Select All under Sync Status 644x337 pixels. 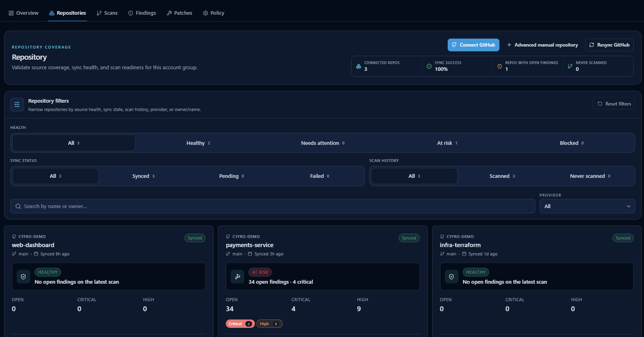55,176
